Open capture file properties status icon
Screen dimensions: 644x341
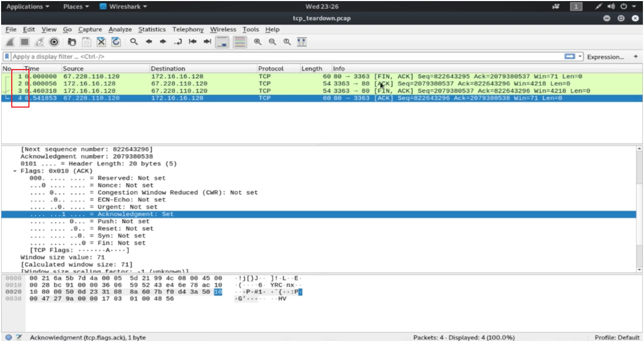click(x=19, y=337)
